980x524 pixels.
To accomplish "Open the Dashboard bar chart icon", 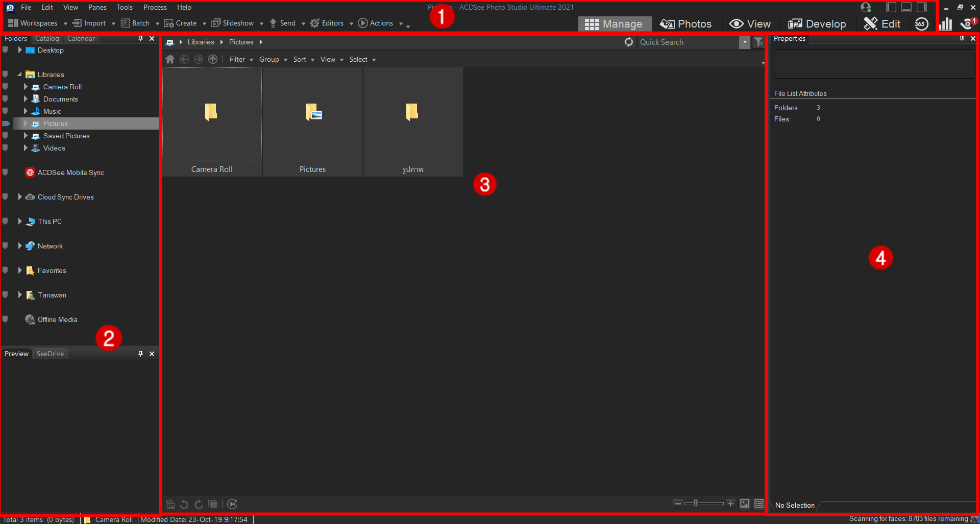I will [946, 24].
